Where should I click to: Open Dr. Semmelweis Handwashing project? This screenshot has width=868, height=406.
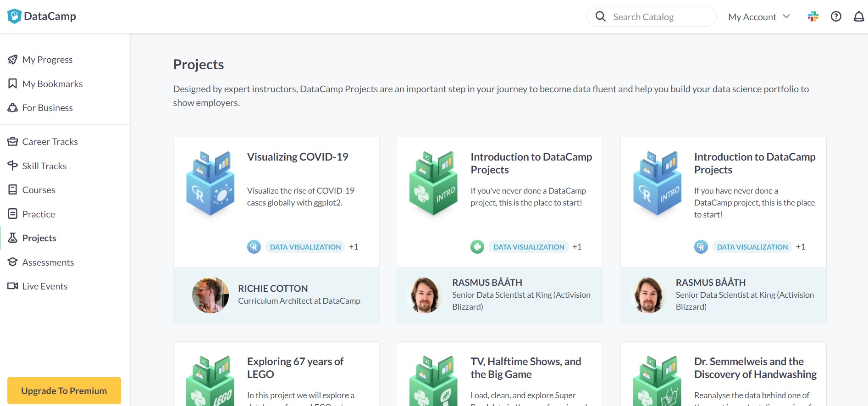(x=755, y=368)
